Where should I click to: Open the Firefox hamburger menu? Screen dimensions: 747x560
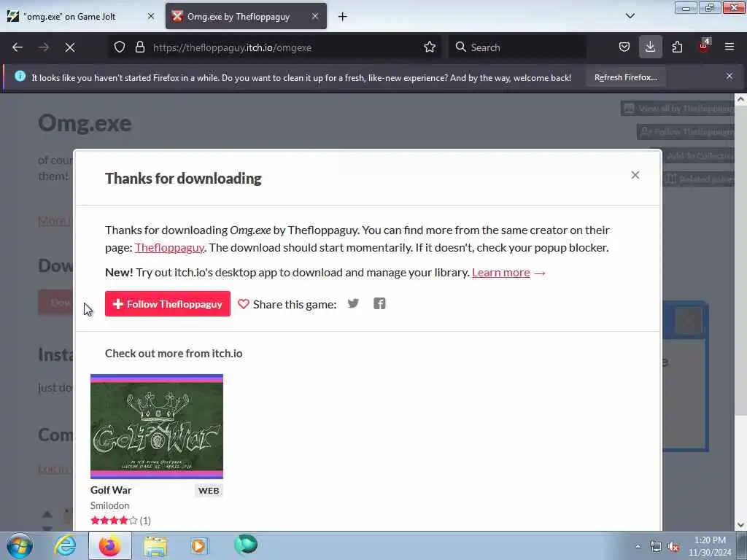coord(729,47)
